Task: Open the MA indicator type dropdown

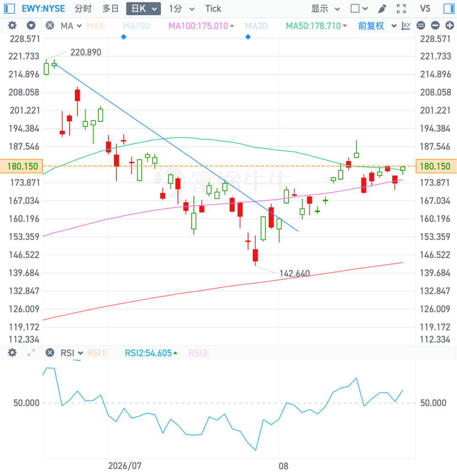Action: pyautogui.click(x=71, y=26)
